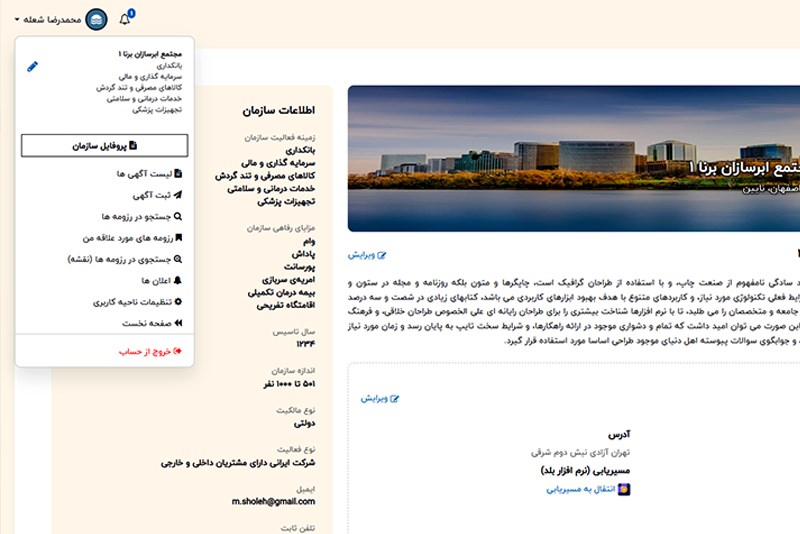
Task: Click the امریه‌ی سربازی benefit entry
Action: 288,280
